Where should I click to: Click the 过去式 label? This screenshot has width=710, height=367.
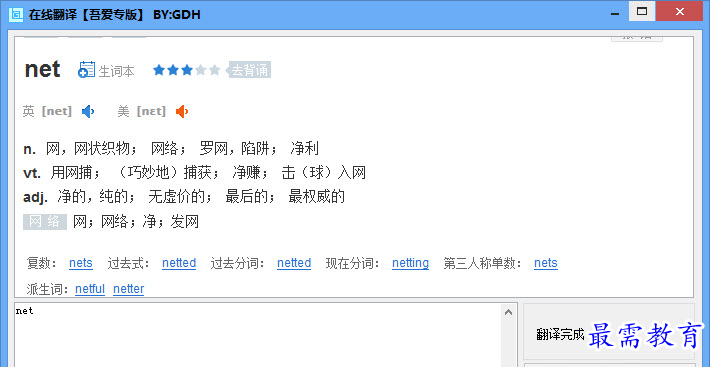coord(129,263)
